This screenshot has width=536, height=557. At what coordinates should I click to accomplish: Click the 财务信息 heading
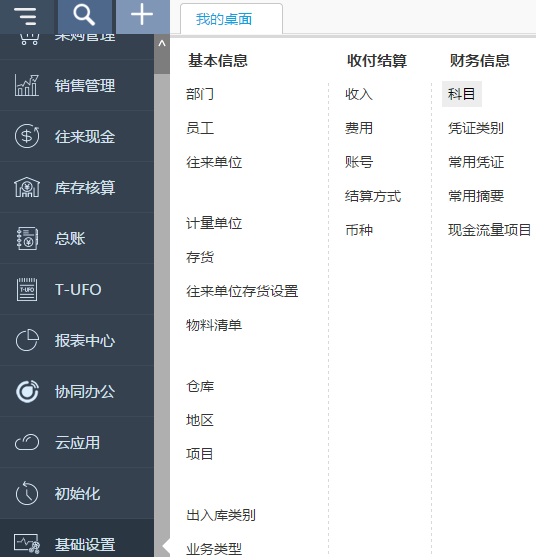[480, 60]
